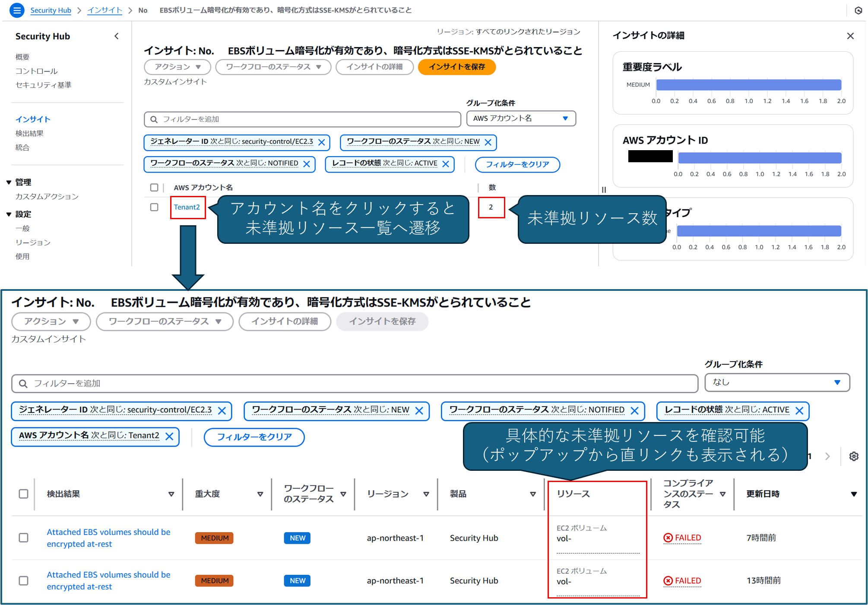Click the インサイトを保存 button
Image resolution: width=868 pixels, height=605 pixels.
[x=456, y=67]
